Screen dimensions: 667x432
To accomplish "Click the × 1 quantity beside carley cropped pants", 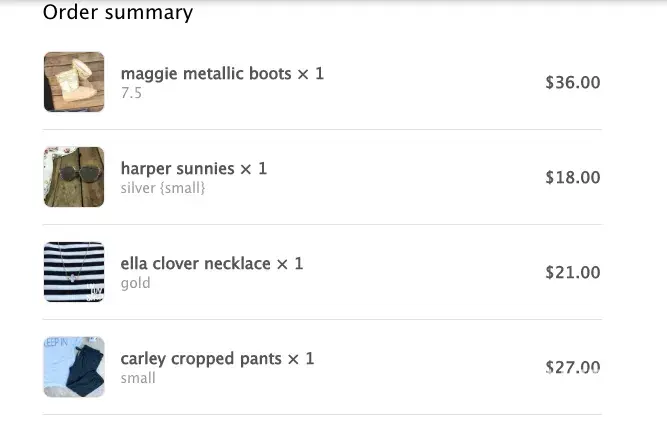I will click(x=300, y=359).
